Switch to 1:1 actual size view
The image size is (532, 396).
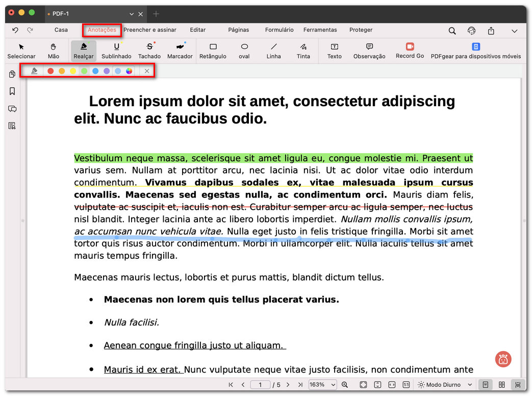click(x=405, y=384)
